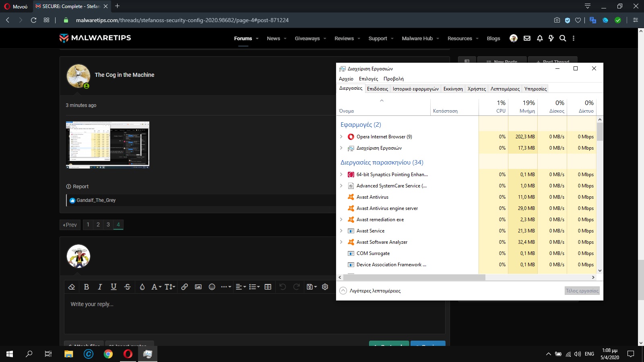Image resolution: width=644 pixels, height=362 pixels.
Task: Expand the Διαχείριση Εργασιών process row
Action: (x=341, y=148)
